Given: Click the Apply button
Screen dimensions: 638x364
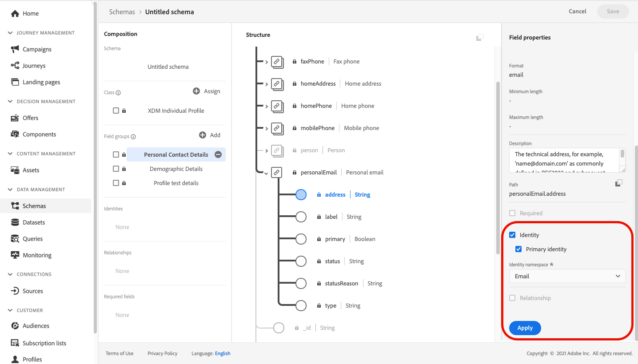Looking at the screenshot, I should click(525, 328).
